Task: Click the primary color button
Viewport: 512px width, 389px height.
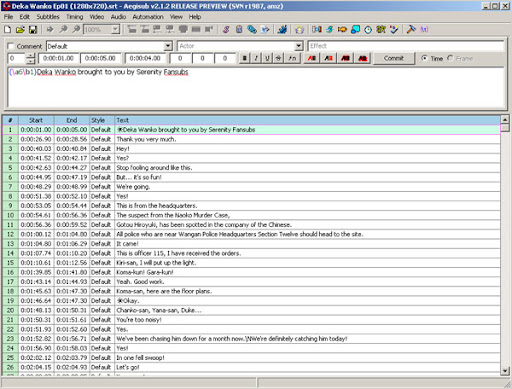Action: tap(312, 58)
